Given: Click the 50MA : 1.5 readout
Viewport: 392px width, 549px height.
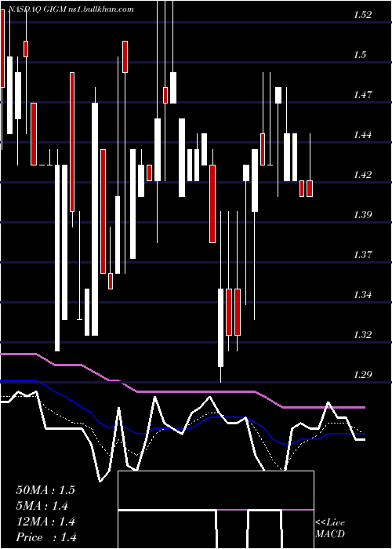Looking at the screenshot, I should (45, 490).
